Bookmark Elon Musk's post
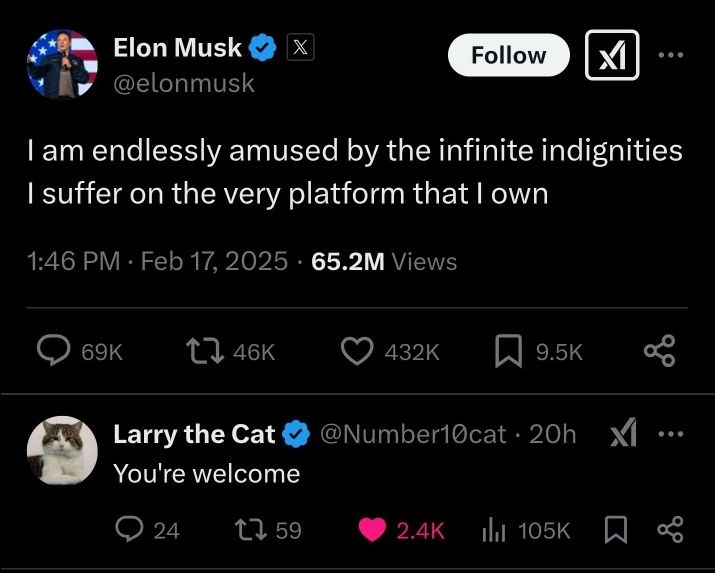The image size is (715, 573). [x=508, y=351]
